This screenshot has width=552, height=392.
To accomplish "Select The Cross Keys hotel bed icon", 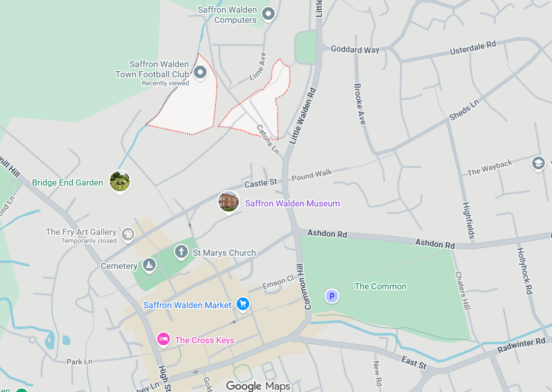I will [x=163, y=340].
